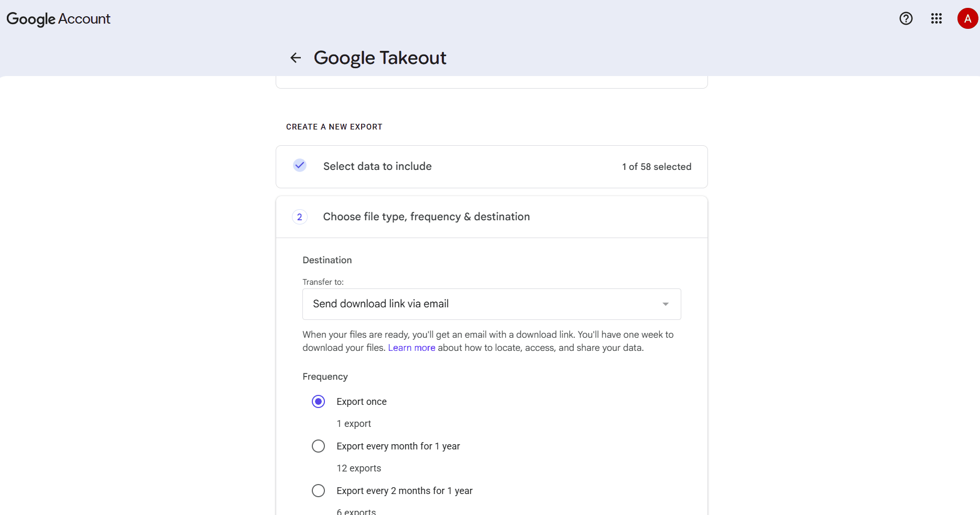Select the Export once option
Viewport: 980px width, 515px height.
(x=319, y=402)
